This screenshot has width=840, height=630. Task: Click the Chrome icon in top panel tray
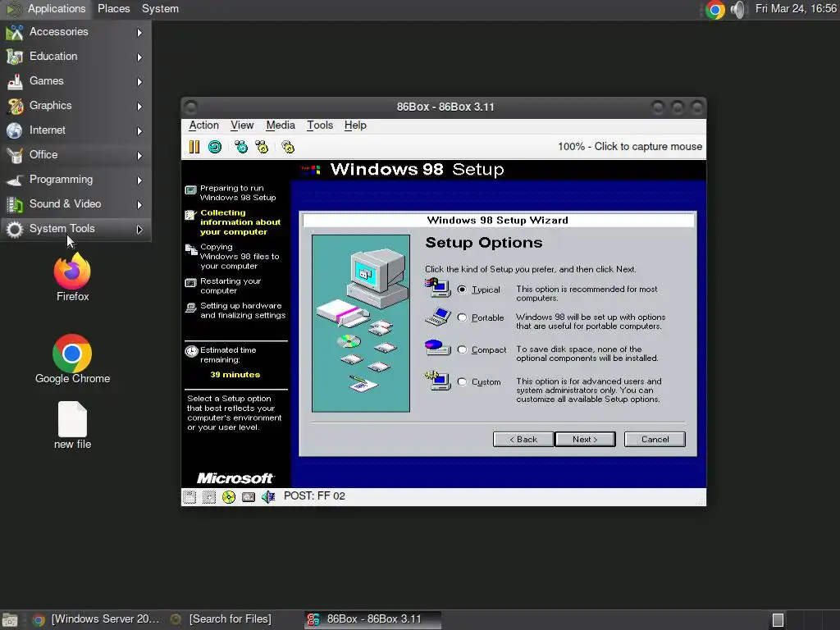point(714,10)
